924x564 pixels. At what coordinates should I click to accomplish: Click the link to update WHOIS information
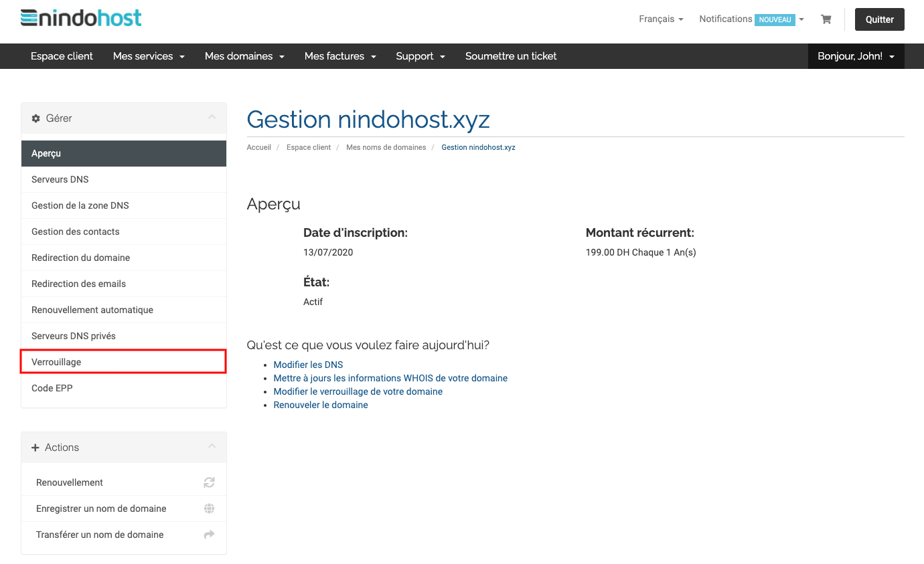390,378
